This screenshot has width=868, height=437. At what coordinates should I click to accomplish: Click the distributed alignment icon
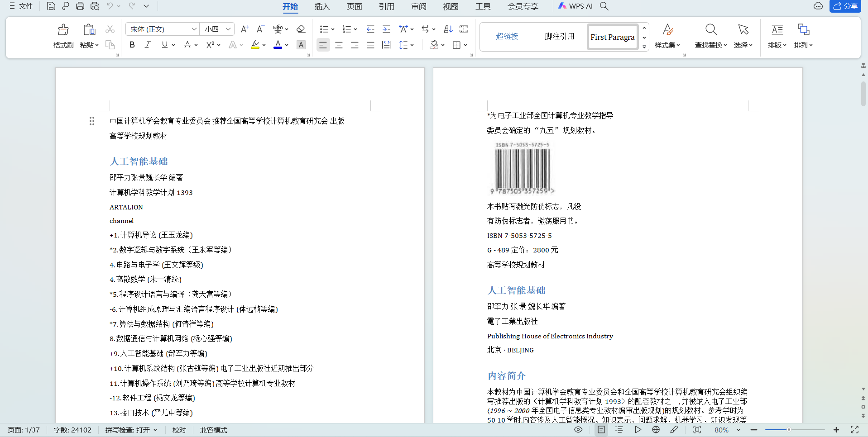point(386,45)
